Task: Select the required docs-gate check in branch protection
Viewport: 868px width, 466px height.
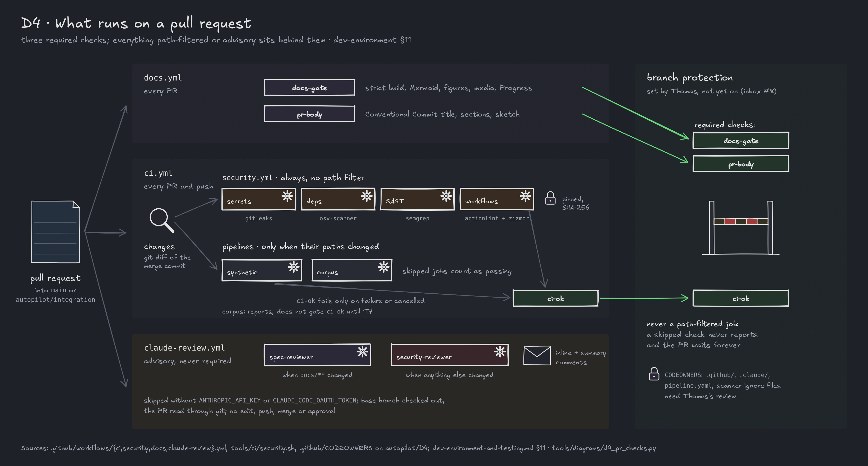Action: pos(741,141)
